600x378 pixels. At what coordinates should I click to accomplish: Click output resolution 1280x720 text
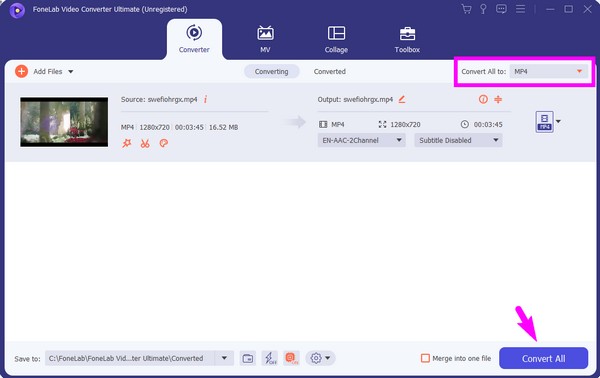pos(405,124)
